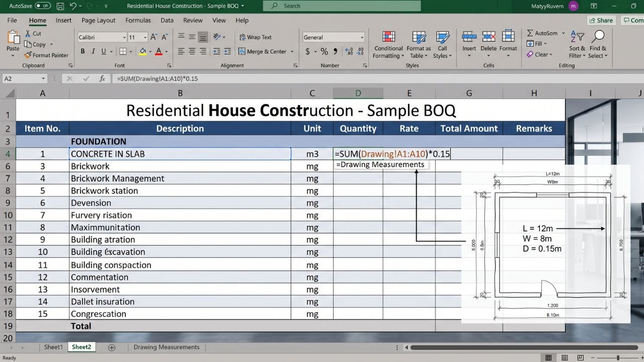Apply red font color

(159, 51)
